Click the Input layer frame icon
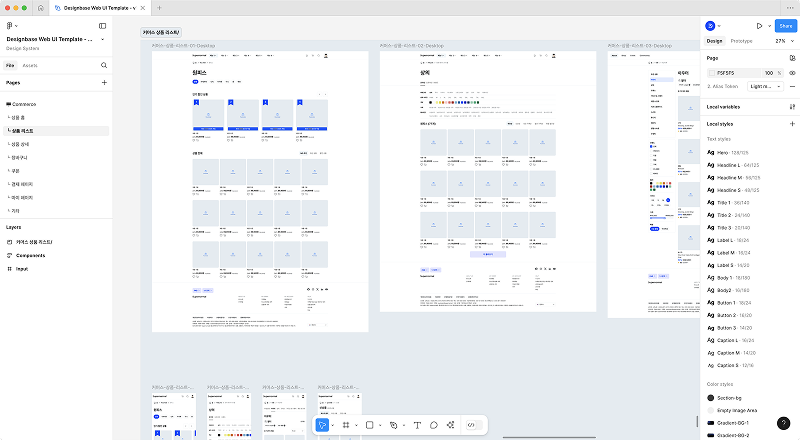The width and height of the screenshot is (800, 440). click(9, 268)
